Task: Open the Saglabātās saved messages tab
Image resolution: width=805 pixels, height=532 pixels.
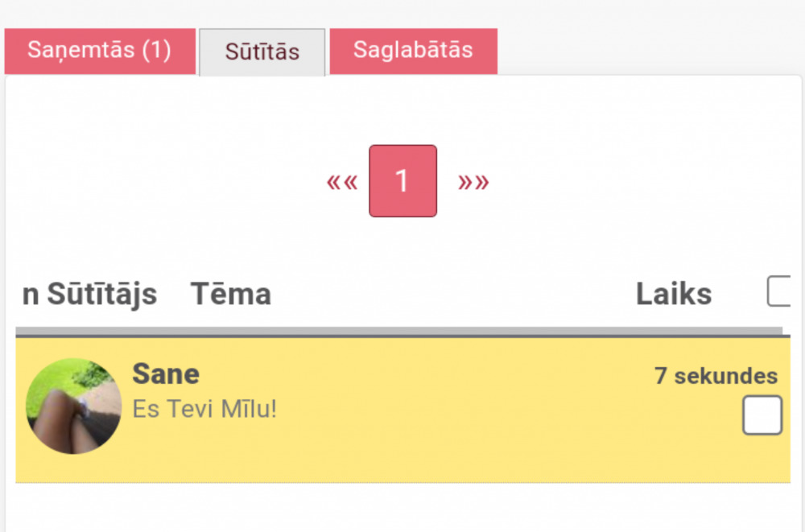Action: (413, 51)
